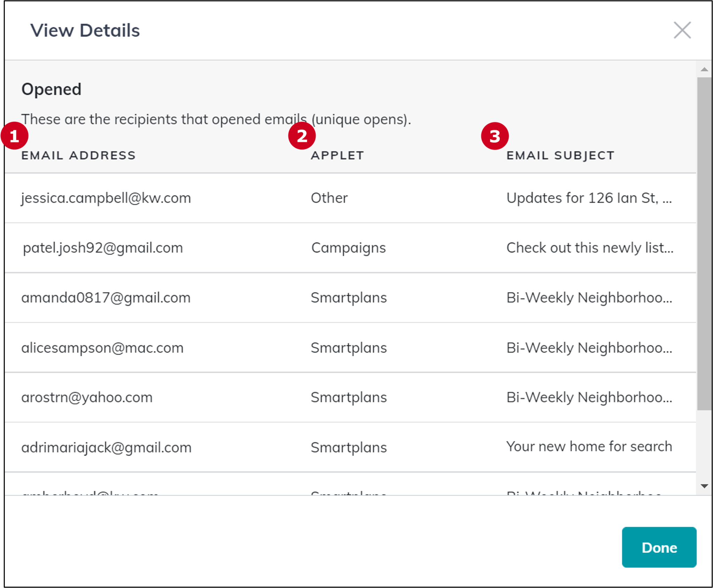Click the scrollbar down arrow
This screenshot has width=713, height=588.
[704, 486]
